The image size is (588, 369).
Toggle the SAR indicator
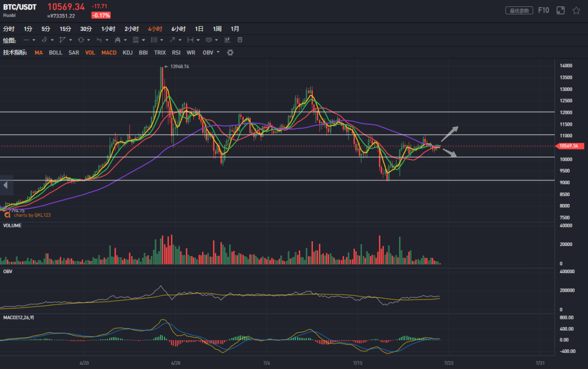click(74, 53)
